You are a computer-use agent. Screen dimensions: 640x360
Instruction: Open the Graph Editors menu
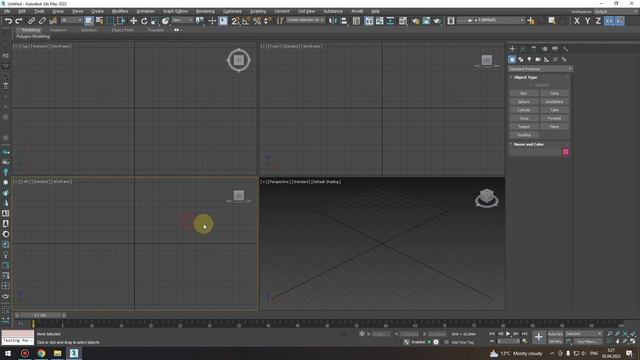[176, 11]
